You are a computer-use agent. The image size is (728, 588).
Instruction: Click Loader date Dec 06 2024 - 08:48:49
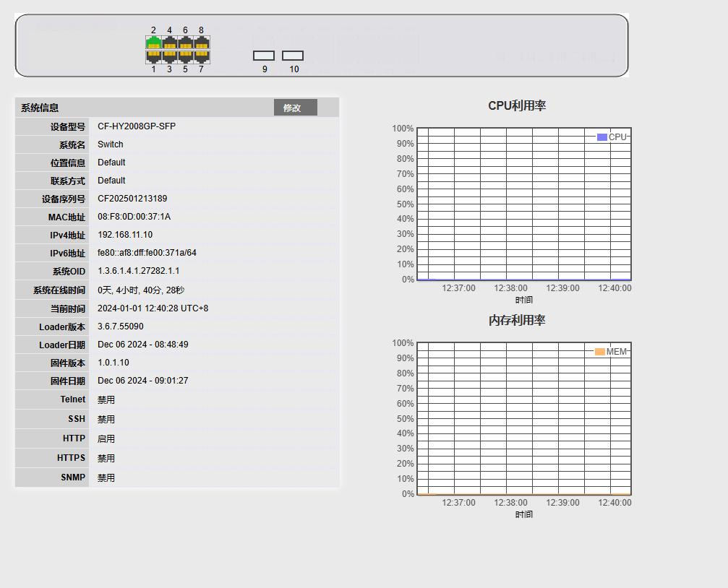tap(143, 345)
